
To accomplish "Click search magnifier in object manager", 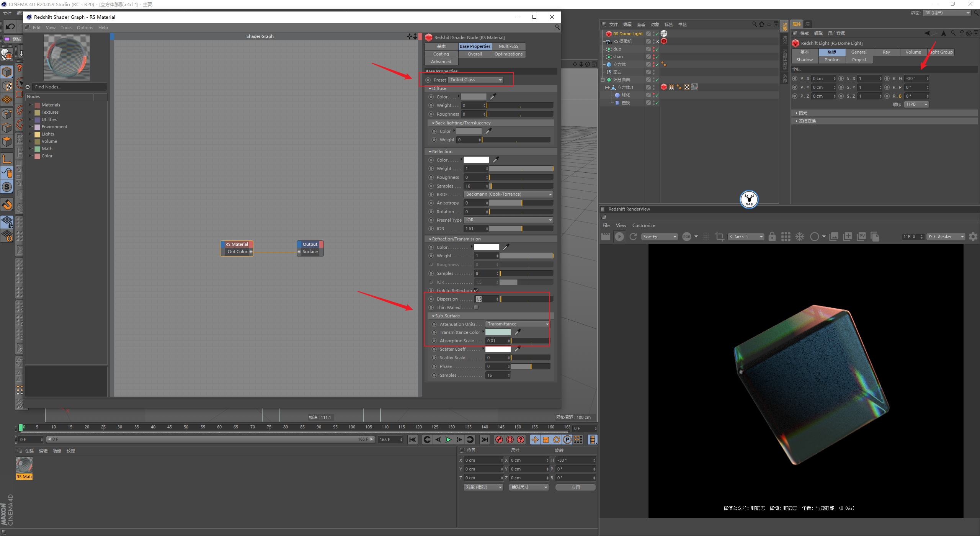I will [755, 24].
